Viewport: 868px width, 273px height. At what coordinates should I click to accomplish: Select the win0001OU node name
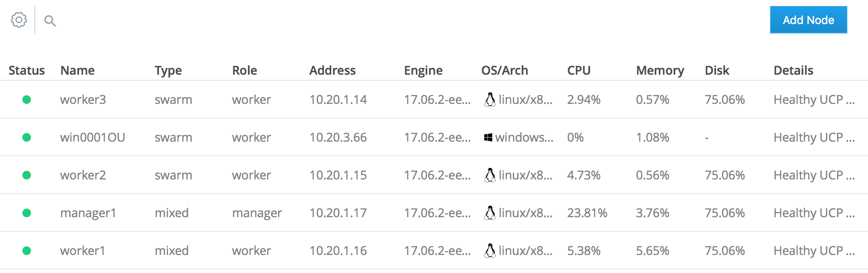pyautogui.click(x=92, y=137)
